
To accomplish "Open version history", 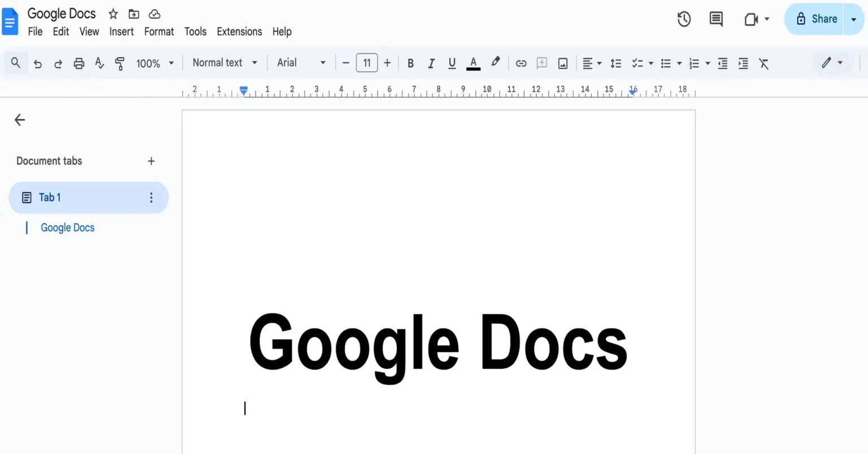I will pos(684,19).
